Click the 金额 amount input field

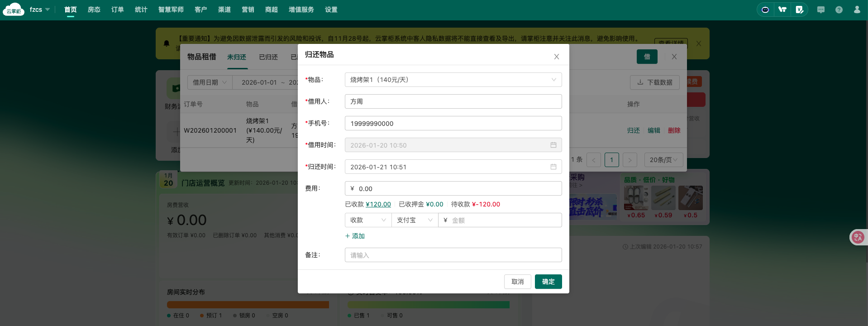click(500, 220)
